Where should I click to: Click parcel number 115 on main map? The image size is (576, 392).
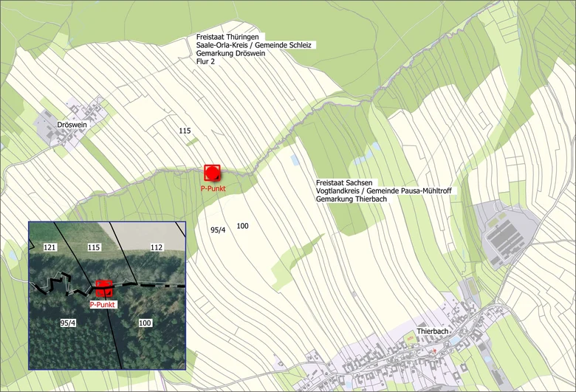[x=185, y=131]
